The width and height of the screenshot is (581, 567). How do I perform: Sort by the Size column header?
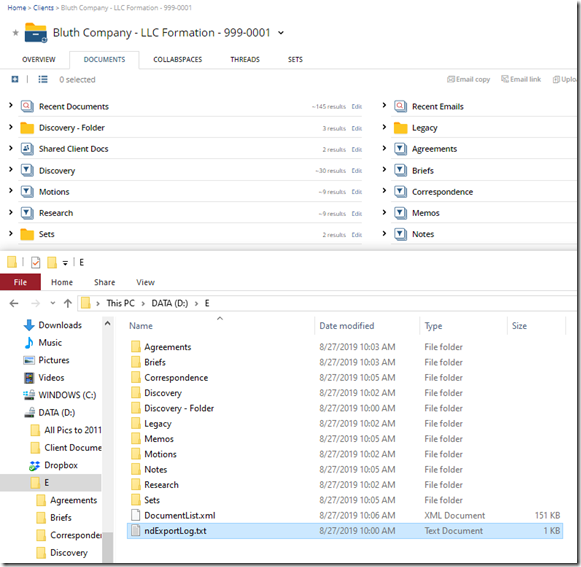click(519, 326)
